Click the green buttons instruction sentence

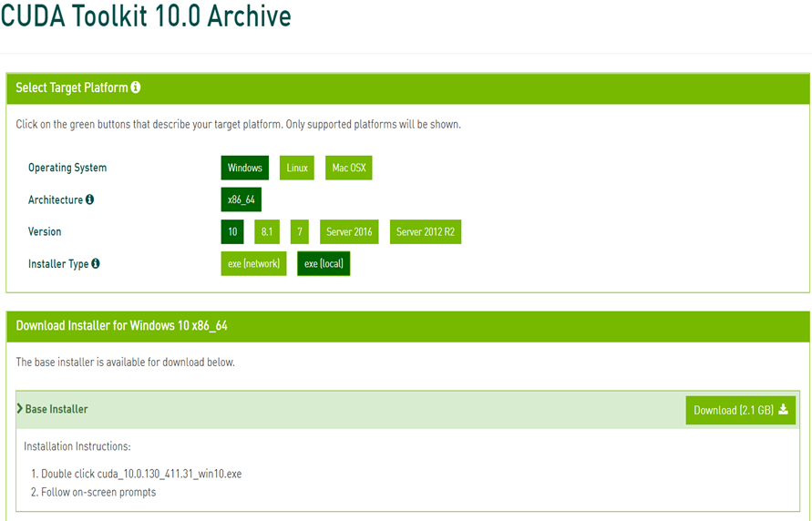[x=238, y=124]
